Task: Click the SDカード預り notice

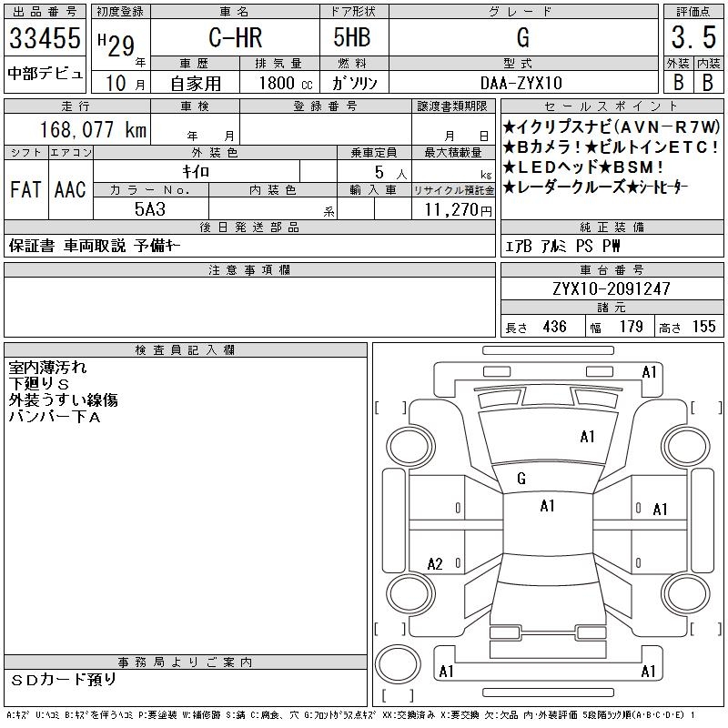Action: tap(64, 680)
